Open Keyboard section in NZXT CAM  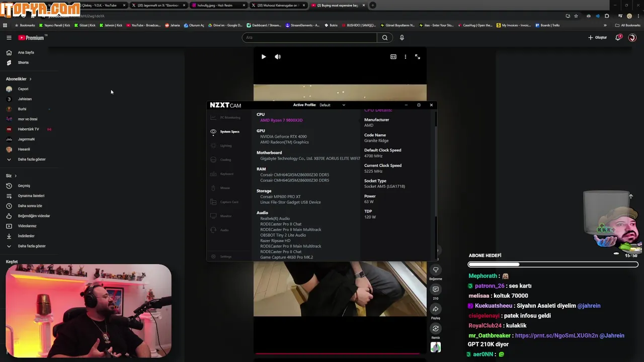coord(222,174)
